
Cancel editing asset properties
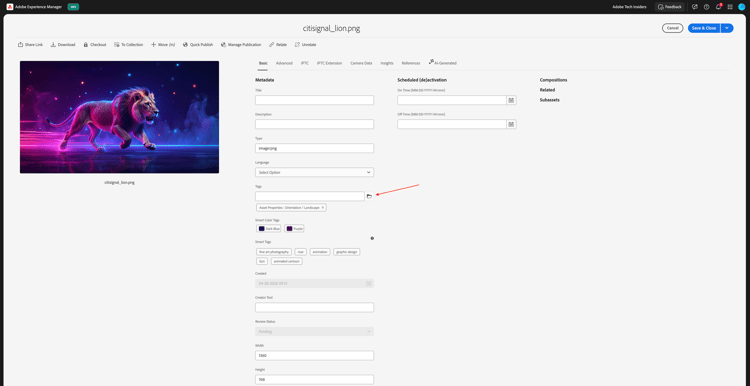tap(673, 28)
